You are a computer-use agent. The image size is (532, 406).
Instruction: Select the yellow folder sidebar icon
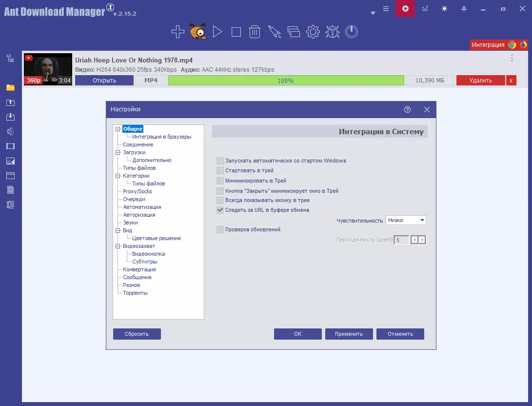[x=11, y=87]
